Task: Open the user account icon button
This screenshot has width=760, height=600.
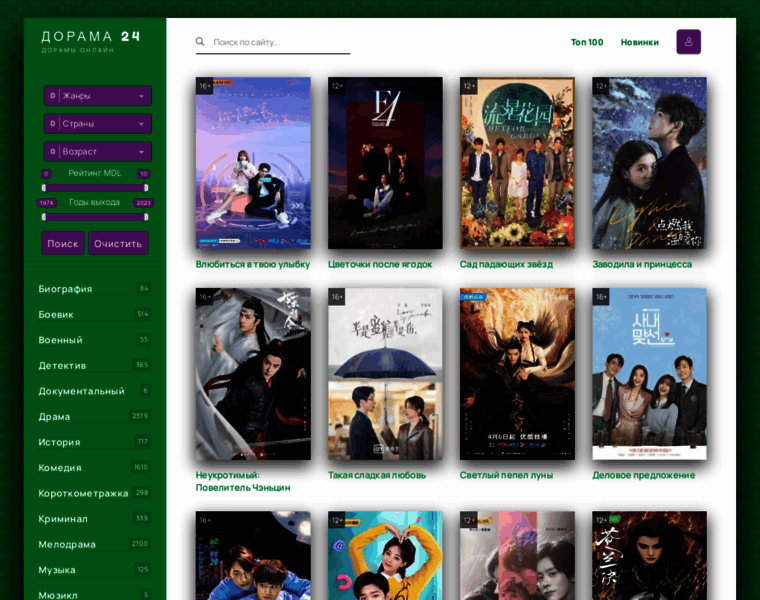Action: [688, 42]
